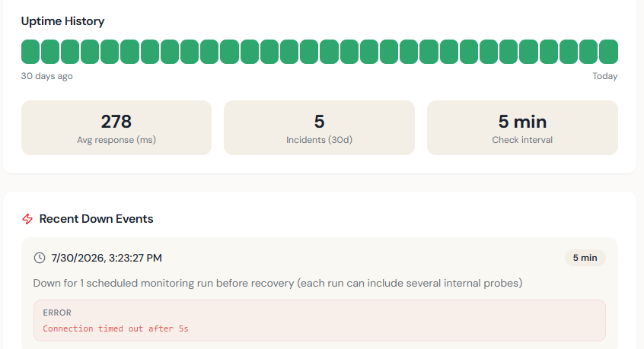The height and width of the screenshot is (349, 644).
Task: Click the third green uptime history bar
Action: [70, 52]
